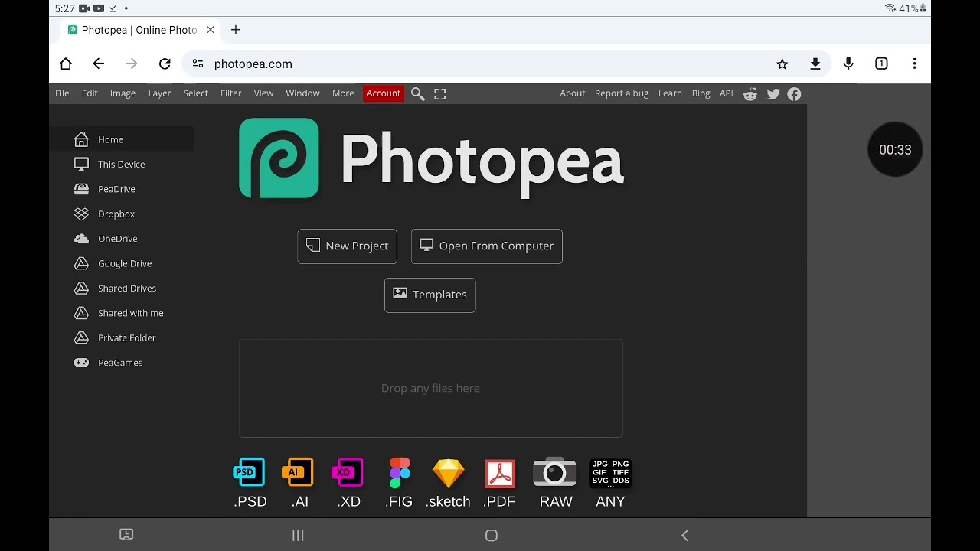Bookmark page with the star icon
Image resolution: width=980 pixels, height=551 pixels.
click(x=782, y=64)
